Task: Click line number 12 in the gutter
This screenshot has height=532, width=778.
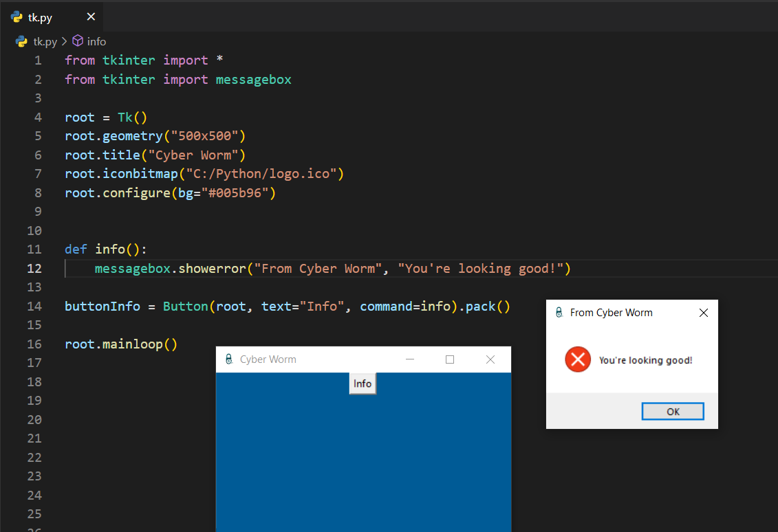Action: (x=34, y=268)
